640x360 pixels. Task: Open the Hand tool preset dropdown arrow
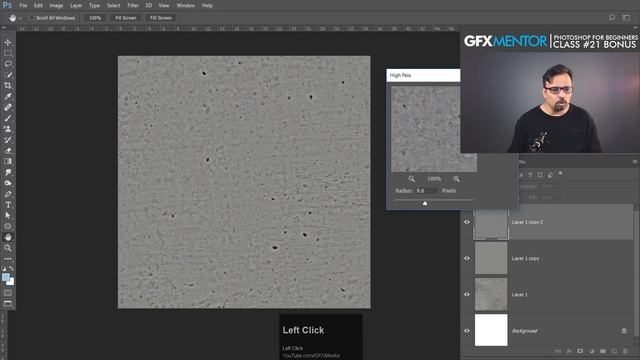[21, 18]
